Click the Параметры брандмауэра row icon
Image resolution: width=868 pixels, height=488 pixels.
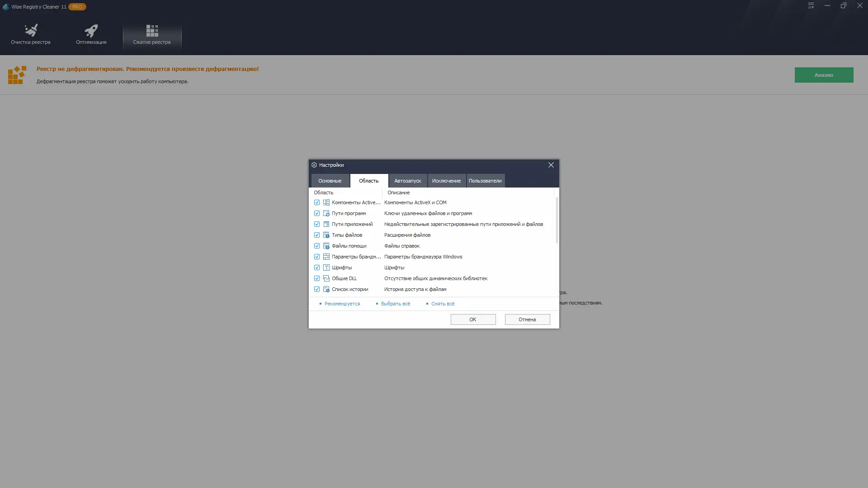(x=326, y=257)
